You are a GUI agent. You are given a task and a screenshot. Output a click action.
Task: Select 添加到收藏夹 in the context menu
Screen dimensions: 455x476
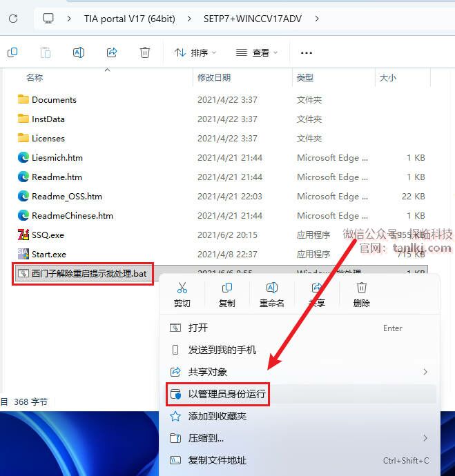coord(300,416)
